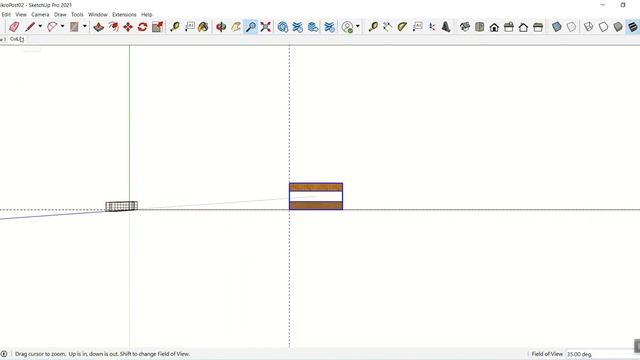Activate the Push/Pull tool
Image resolution: width=640 pixels, height=360 pixels.
click(x=98, y=27)
